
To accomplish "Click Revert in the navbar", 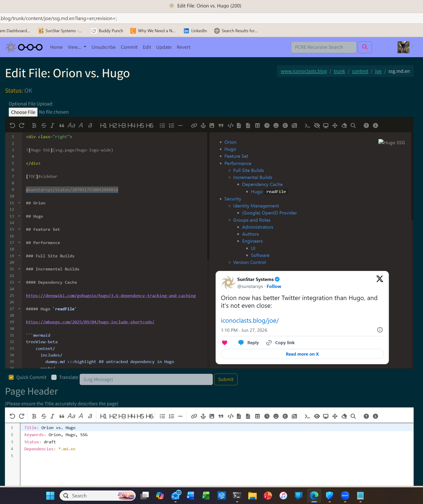I will (x=183, y=47).
